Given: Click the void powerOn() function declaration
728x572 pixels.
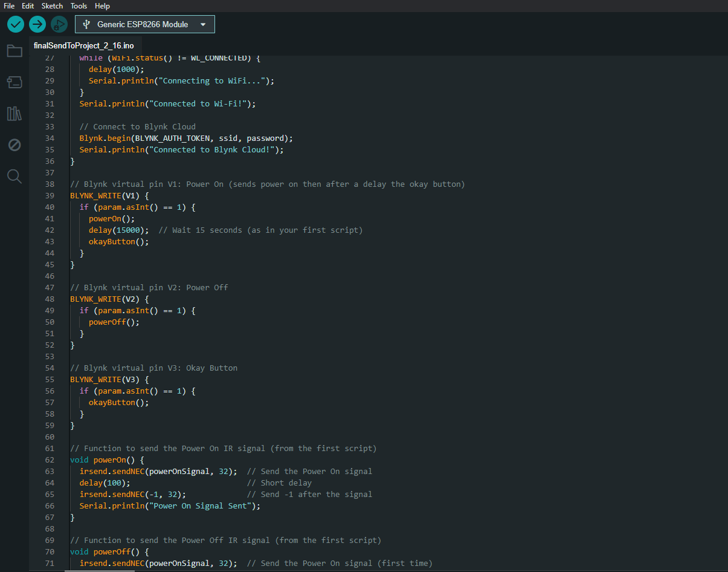Looking at the screenshot, I should (x=107, y=460).
